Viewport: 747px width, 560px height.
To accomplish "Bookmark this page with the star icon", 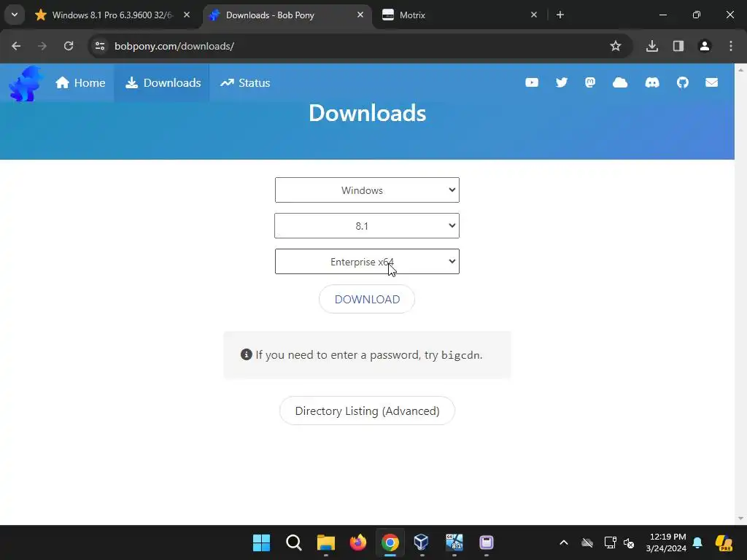I will click(x=616, y=46).
